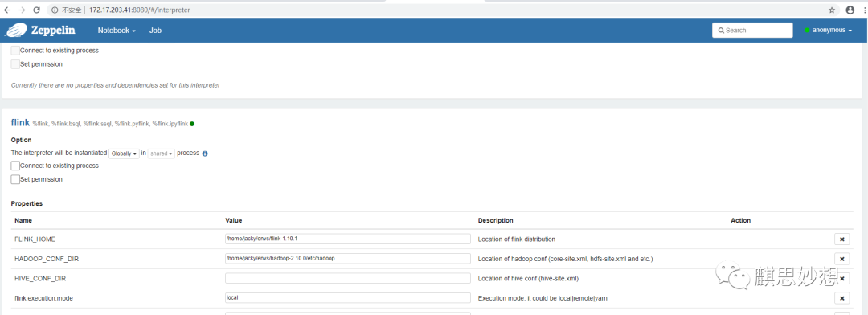Viewport: 868px width, 315px height.
Task: Click the Properties section heading
Action: pos(27,204)
